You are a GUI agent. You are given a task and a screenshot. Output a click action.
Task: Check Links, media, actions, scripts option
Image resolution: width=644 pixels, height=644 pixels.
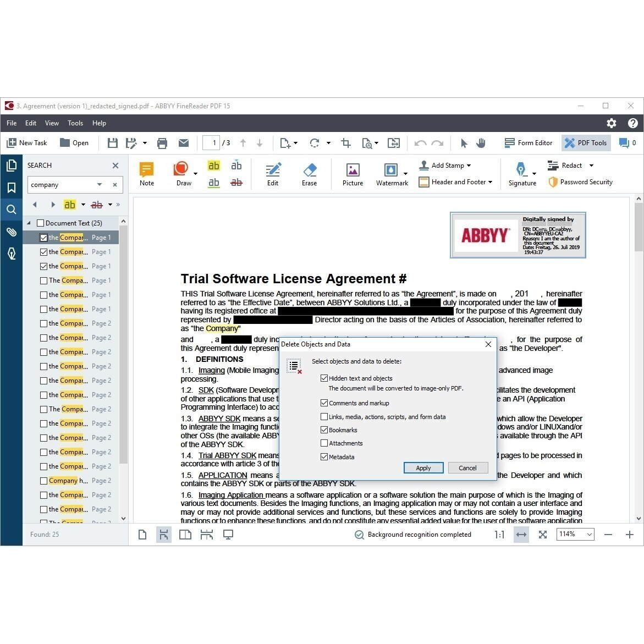(x=324, y=416)
